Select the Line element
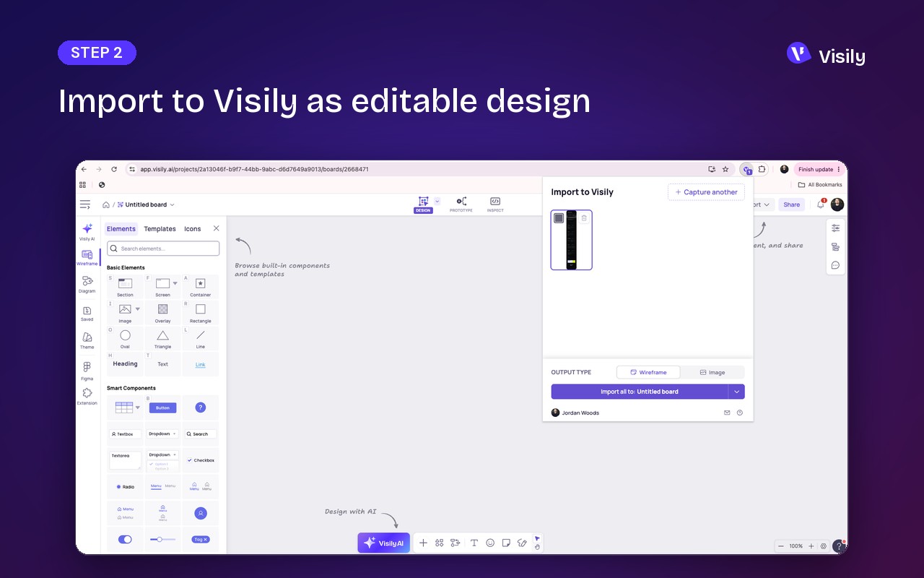Viewport: 924px width, 578px height. click(200, 338)
